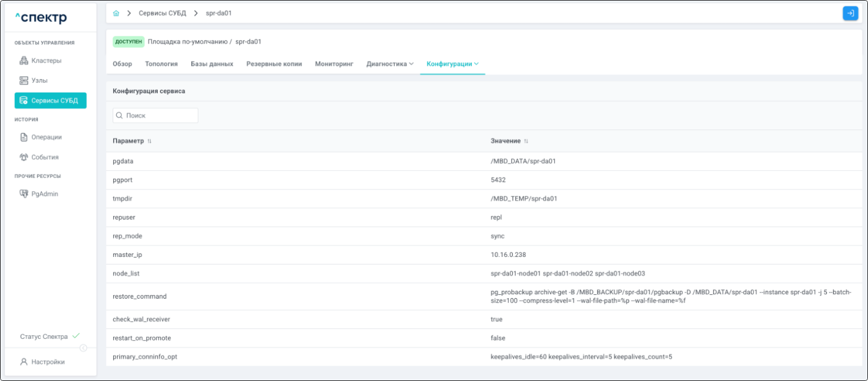Sort by Значение column

(x=526, y=141)
